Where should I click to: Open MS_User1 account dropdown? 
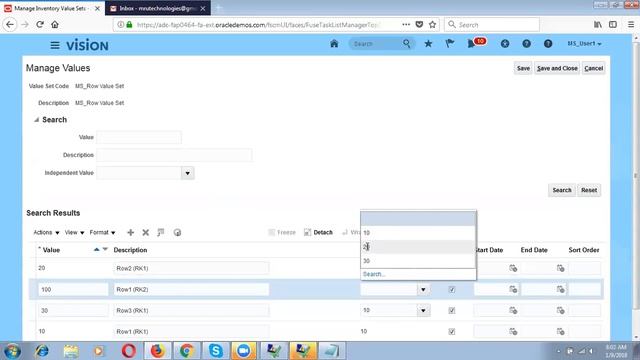coord(584,44)
